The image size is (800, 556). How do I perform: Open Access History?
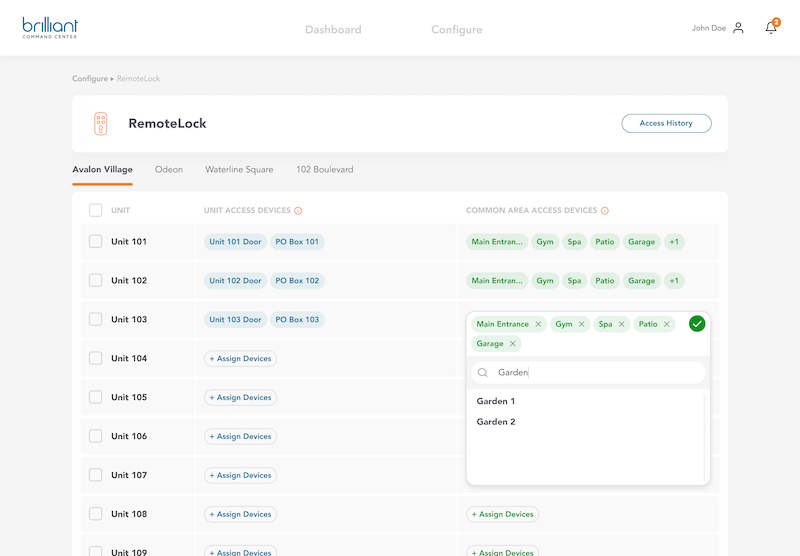pyautogui.click(x=666, y=123)
